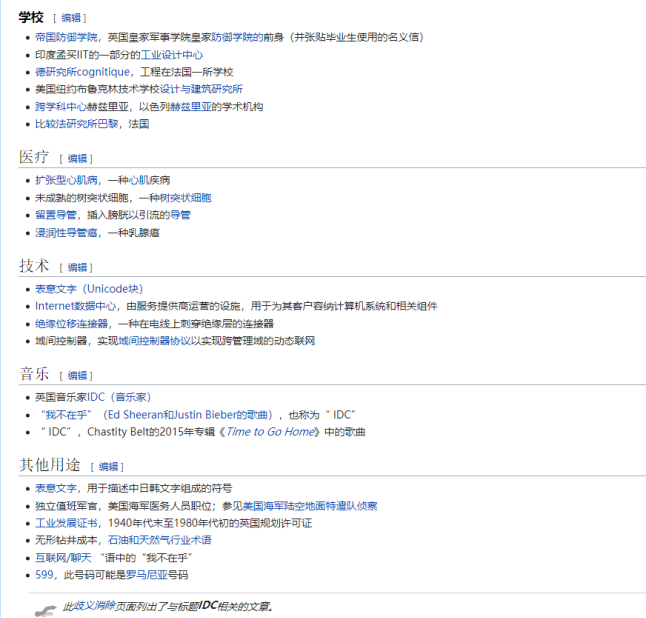
Task: Click 编辑 beside 其他用途 heading
Action: [x=109, y=466]
